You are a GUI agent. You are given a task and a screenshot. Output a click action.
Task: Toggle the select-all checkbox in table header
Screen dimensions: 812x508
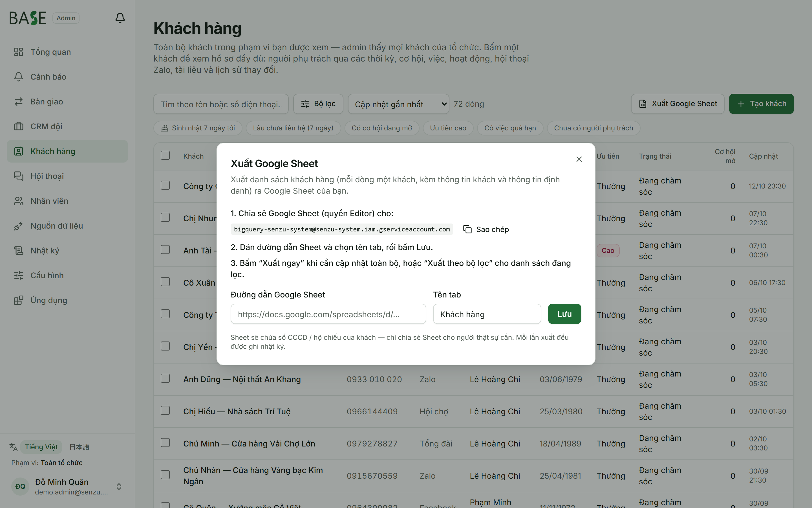point(165,155)
